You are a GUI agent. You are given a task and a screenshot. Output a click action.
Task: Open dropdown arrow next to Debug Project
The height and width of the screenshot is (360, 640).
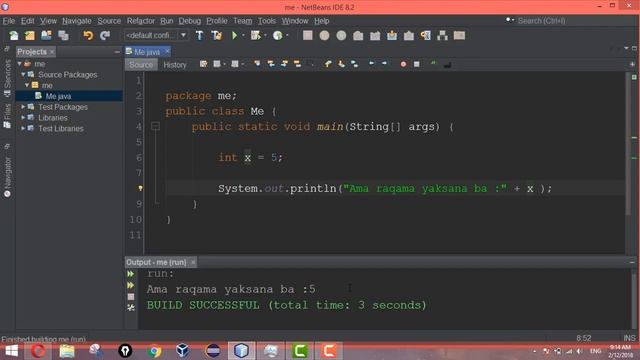(265, 36)
